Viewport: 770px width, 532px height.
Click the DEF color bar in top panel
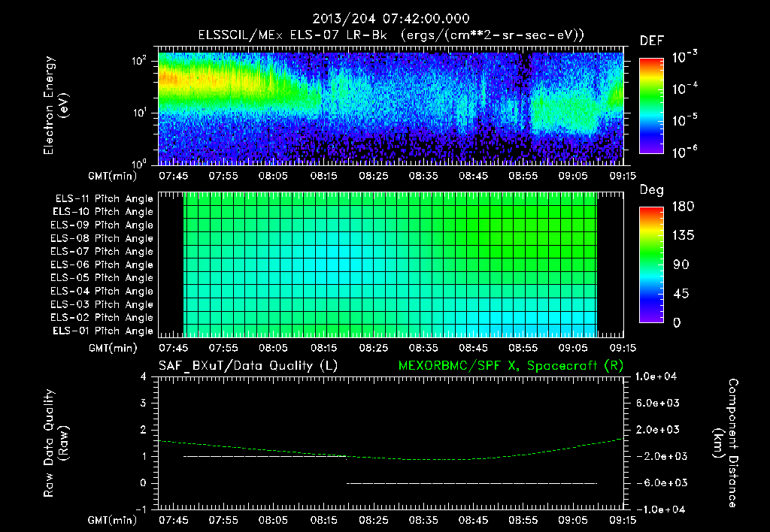[651, 105]
